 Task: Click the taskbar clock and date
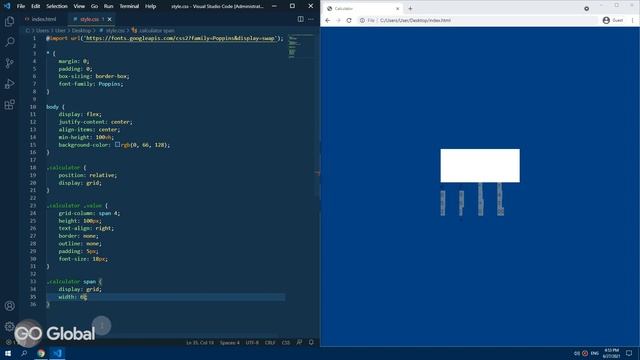click(x=611, y=353)
